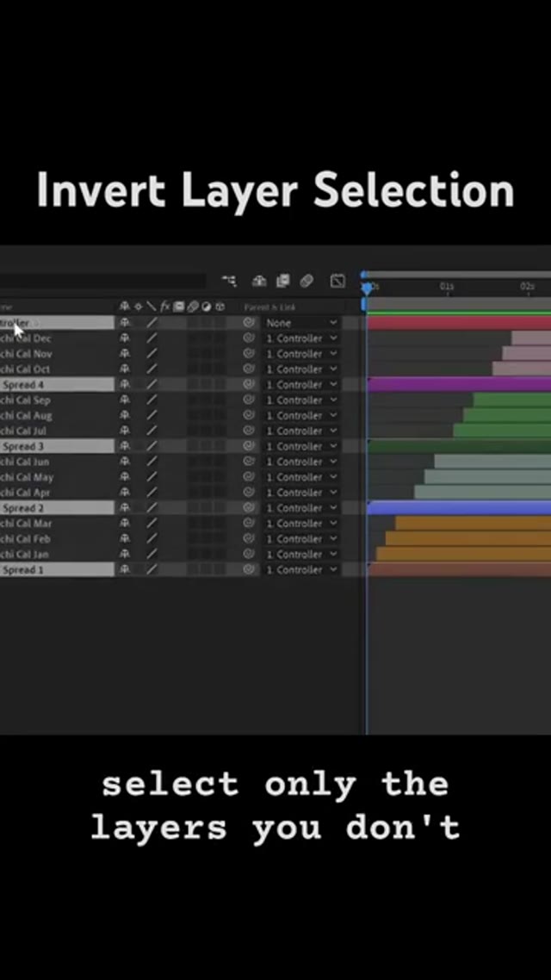Click pick whip for Spread 4 layer

coord(250,385)
